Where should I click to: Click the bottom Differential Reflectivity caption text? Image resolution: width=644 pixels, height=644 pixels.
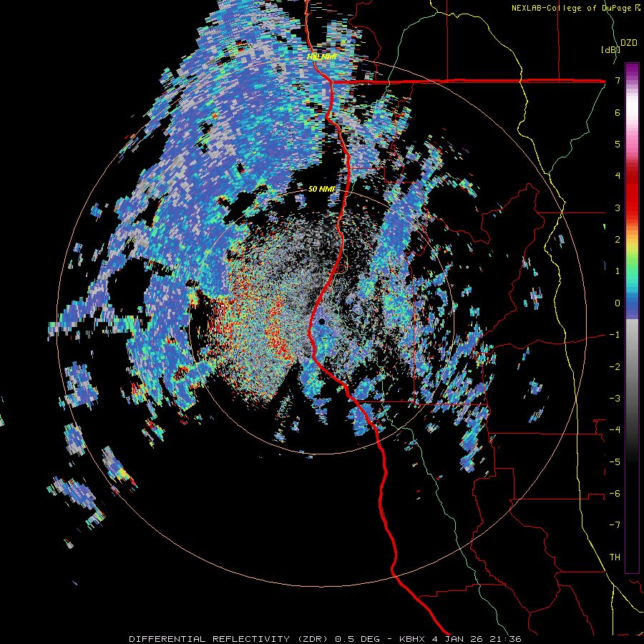click(325, 639)
